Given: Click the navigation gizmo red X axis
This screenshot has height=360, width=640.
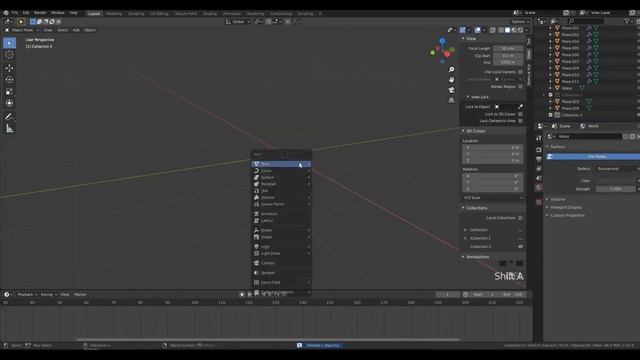Looking at the screenshot, I should [x=447, y=54].
